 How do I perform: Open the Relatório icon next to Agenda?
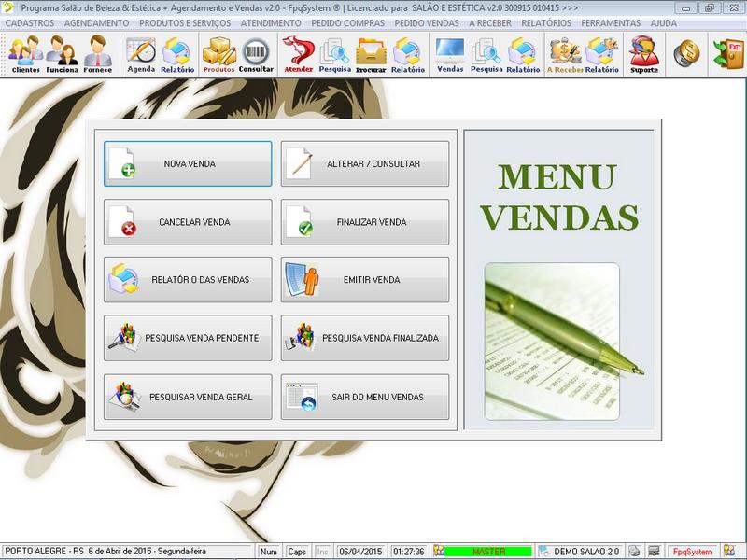(177, 54)
